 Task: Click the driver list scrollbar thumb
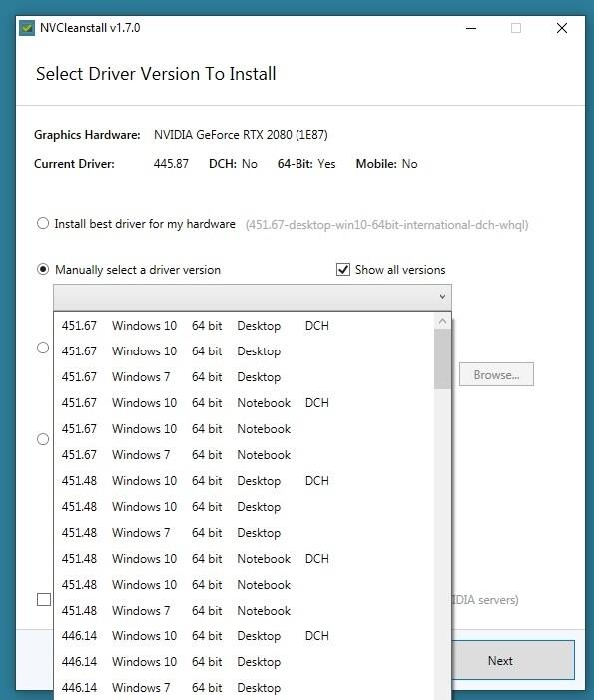(442, 358)
